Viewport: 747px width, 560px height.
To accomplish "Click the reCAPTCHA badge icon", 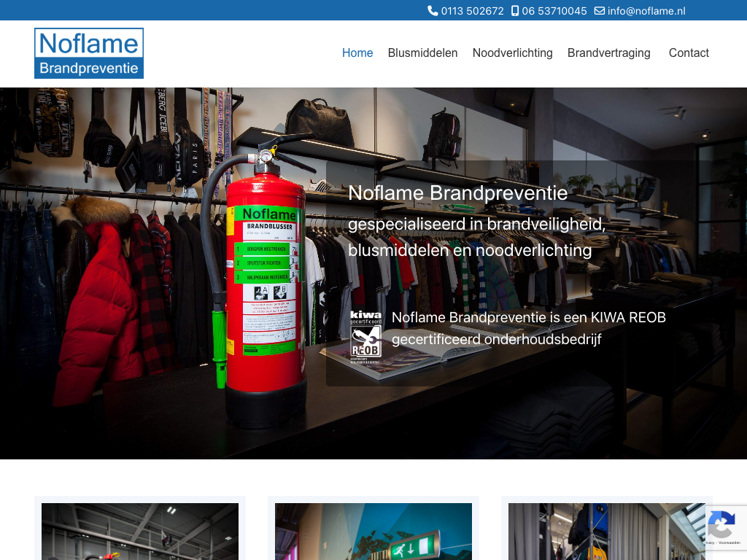I will tap(721, 524).
